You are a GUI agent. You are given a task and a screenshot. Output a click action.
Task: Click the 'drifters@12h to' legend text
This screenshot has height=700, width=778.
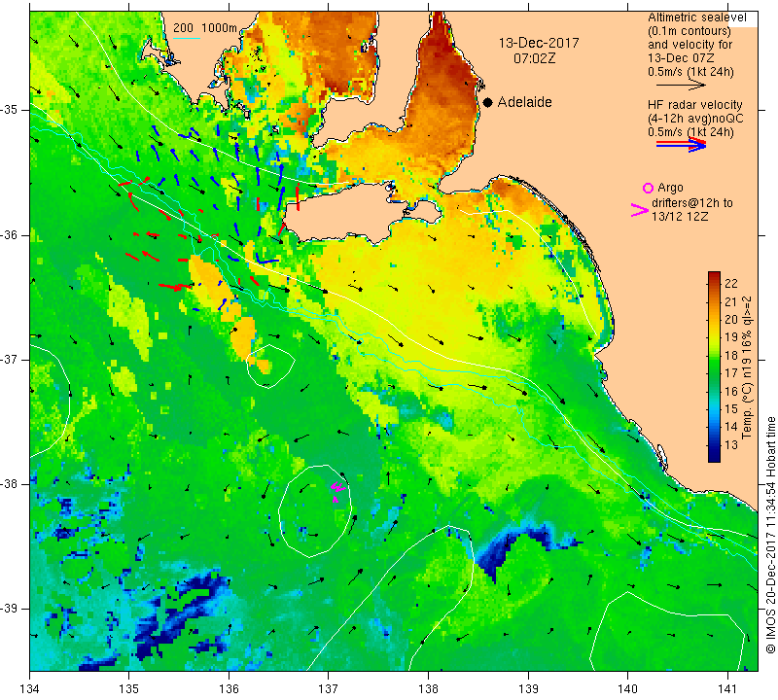(x=691, y=203)
